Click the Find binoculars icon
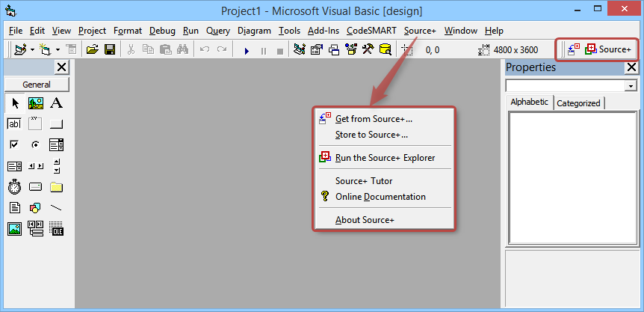 point(182,49)
